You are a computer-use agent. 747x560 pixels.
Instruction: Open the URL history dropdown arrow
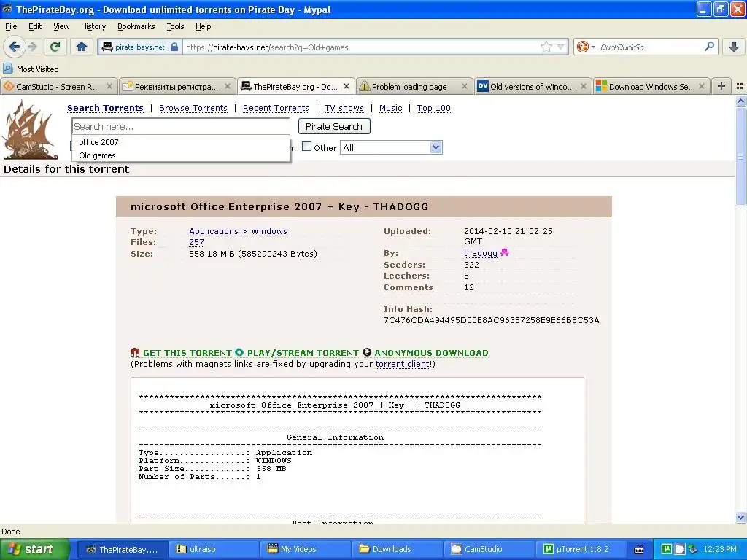(561, 47)
